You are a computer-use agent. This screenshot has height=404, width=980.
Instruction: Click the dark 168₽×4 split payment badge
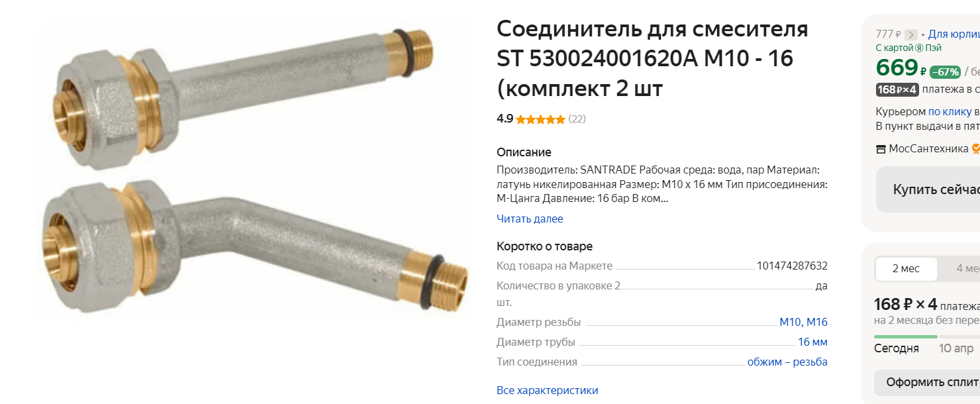pos(897,89)
